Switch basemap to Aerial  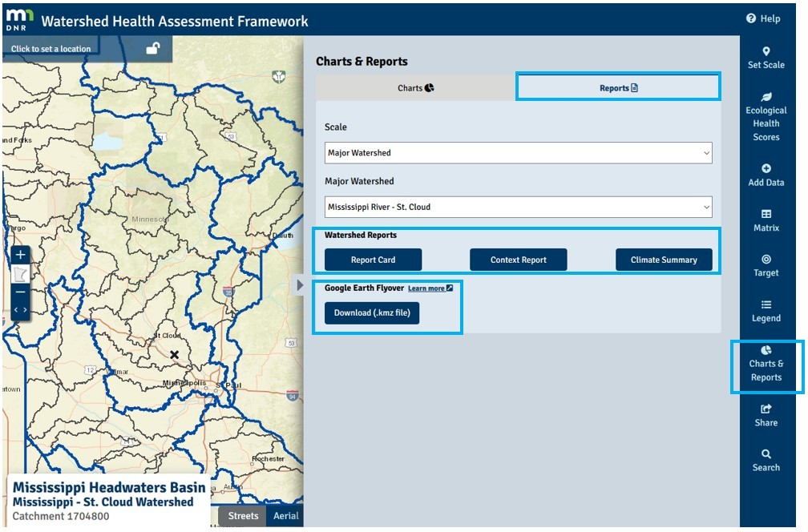click(x=285, y=516)
